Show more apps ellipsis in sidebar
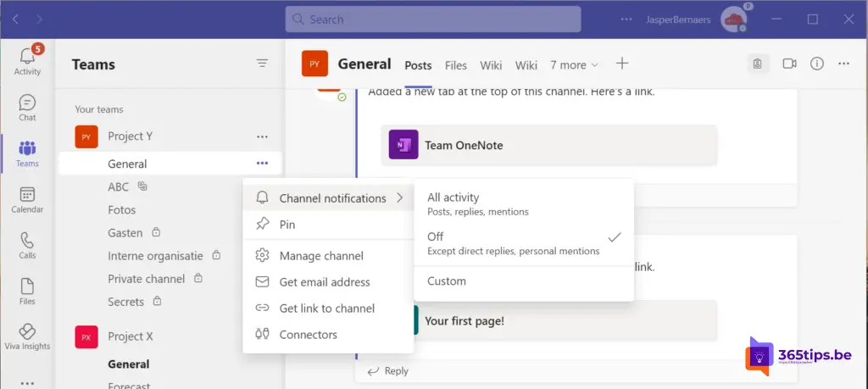The width and height of the screenshot is (868, 389). pyautogui.click(x=27, y=383)
